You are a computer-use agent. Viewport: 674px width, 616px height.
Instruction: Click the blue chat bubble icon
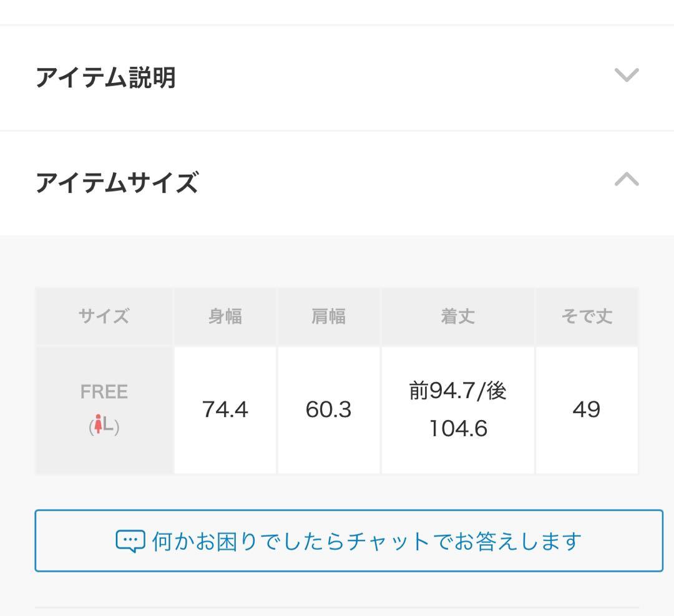(x=132, y=540)
